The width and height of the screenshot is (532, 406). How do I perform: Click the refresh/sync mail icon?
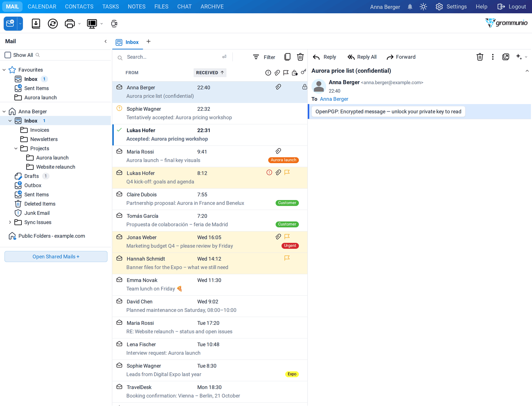click(x=53, y=24)
